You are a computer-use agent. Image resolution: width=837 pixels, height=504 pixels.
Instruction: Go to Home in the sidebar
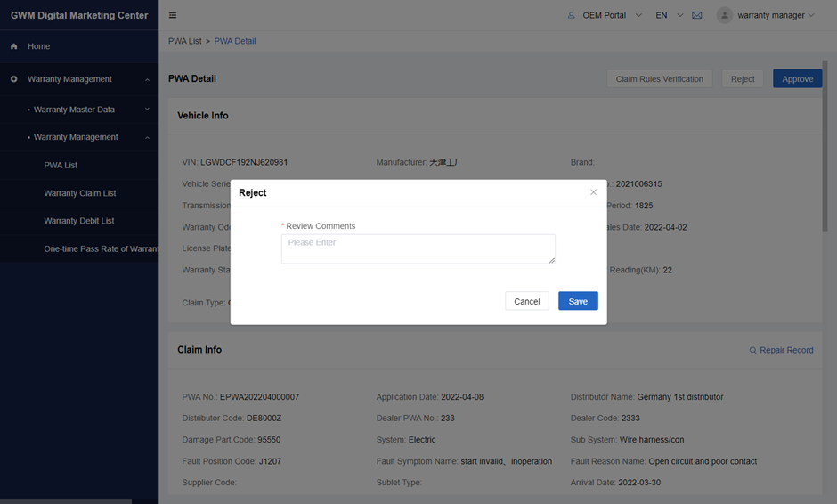pos(38,46)
